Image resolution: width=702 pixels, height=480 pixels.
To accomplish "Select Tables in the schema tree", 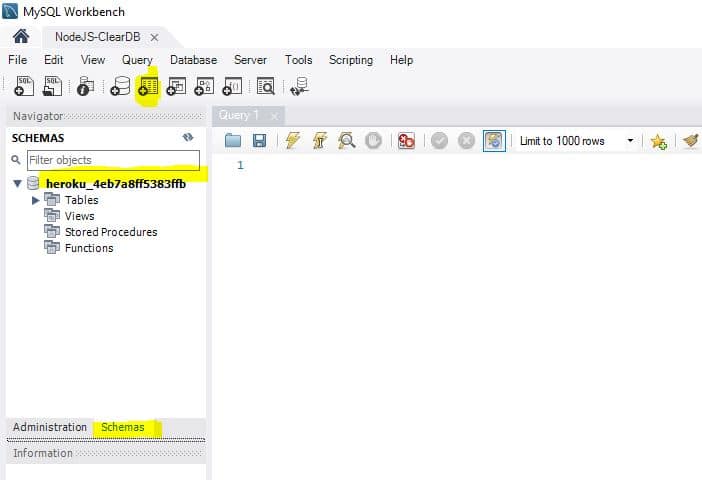I will point(81,200).
